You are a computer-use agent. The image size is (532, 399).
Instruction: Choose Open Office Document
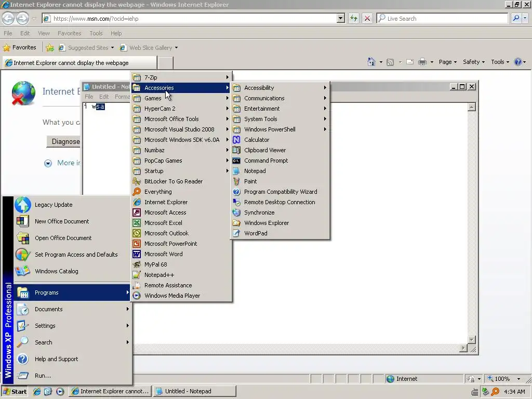click(72, 238)
